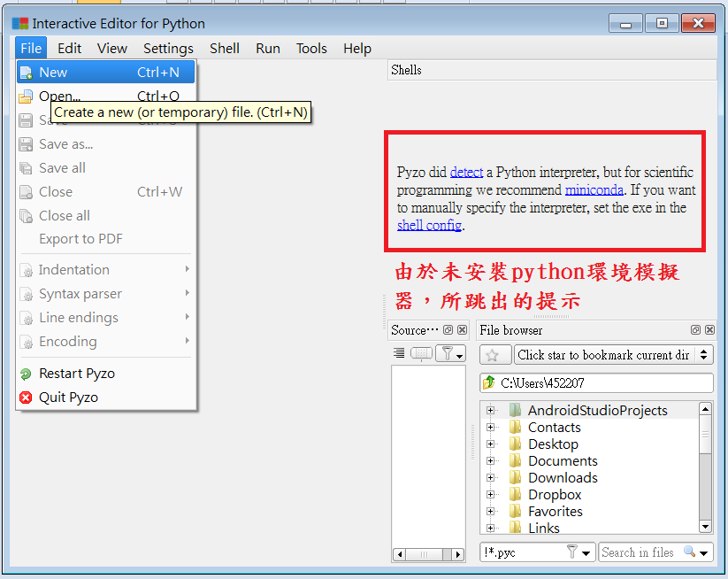This screenshot has height=579, width=728.
Task: Expand the Documents folder tree node
Action: 491,461
